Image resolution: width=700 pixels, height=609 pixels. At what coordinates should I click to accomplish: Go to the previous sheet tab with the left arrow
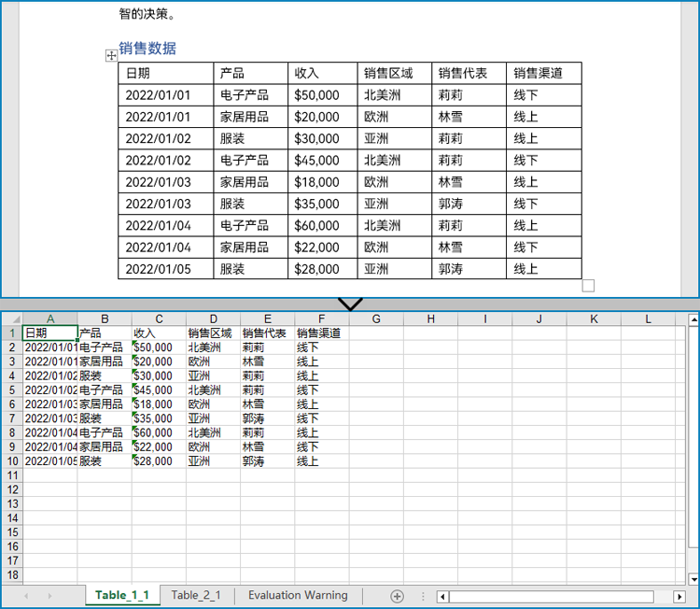click(26, 596)
